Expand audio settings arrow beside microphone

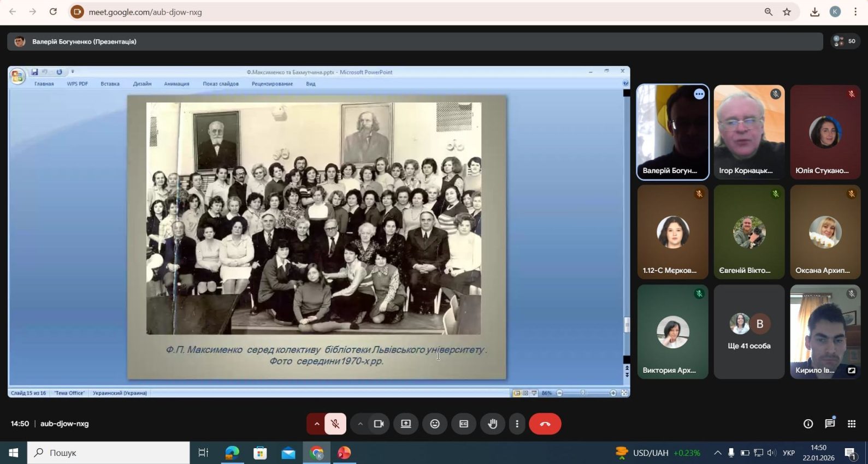click(316, 424)
